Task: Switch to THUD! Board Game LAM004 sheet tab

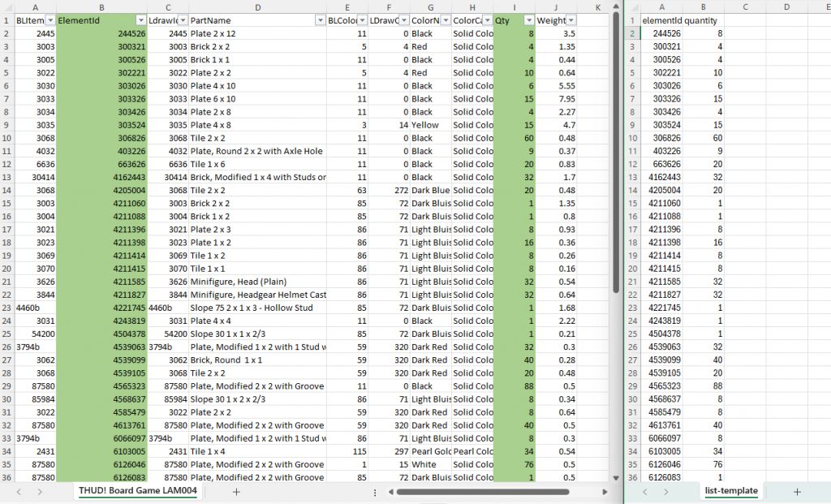Action: pos(138,491)
